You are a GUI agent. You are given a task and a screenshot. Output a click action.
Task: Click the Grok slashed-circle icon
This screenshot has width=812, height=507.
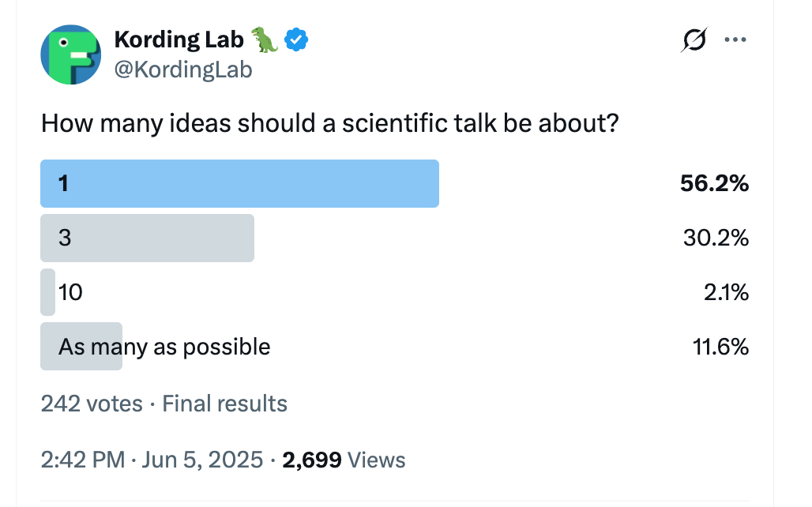[694, 40]
